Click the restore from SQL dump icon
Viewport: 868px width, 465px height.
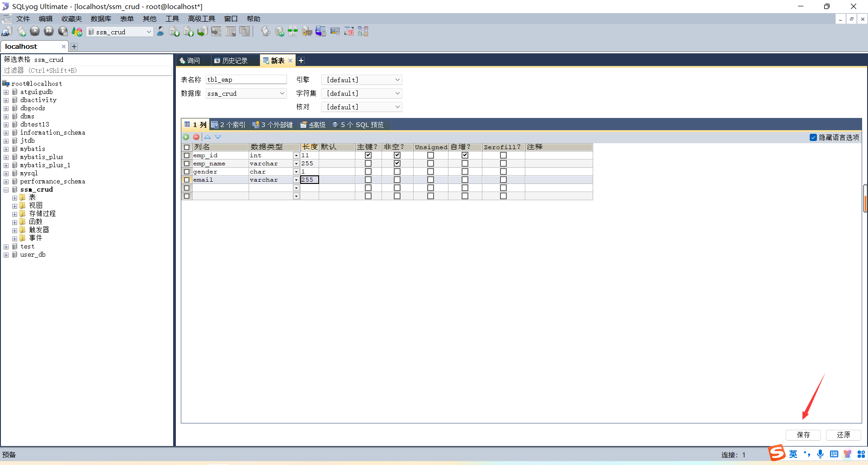pos(203,31)
